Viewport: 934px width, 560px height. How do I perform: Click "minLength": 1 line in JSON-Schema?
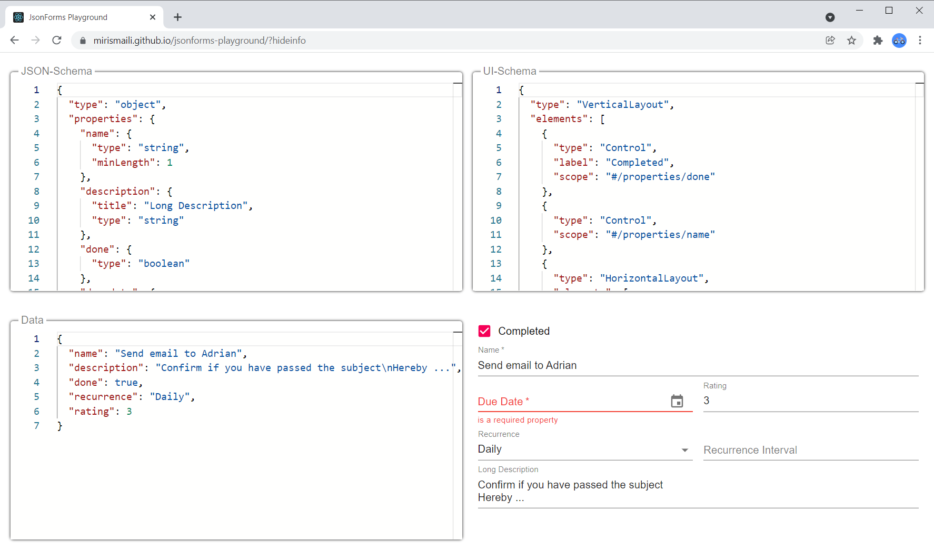point(132,163)
